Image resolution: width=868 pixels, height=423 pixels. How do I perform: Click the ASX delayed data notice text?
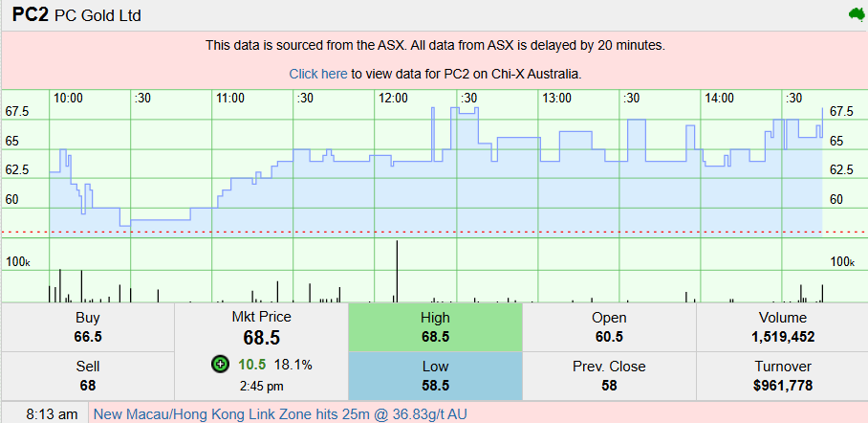coord(435,45)
